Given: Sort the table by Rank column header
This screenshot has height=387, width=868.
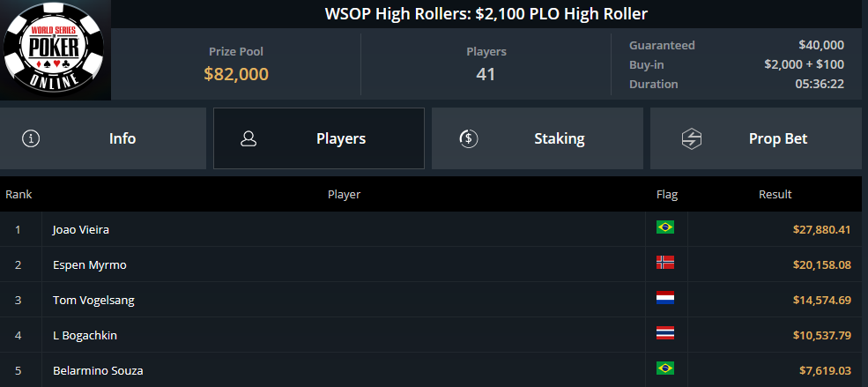Looking at the screenshot, I should [19, 194].
